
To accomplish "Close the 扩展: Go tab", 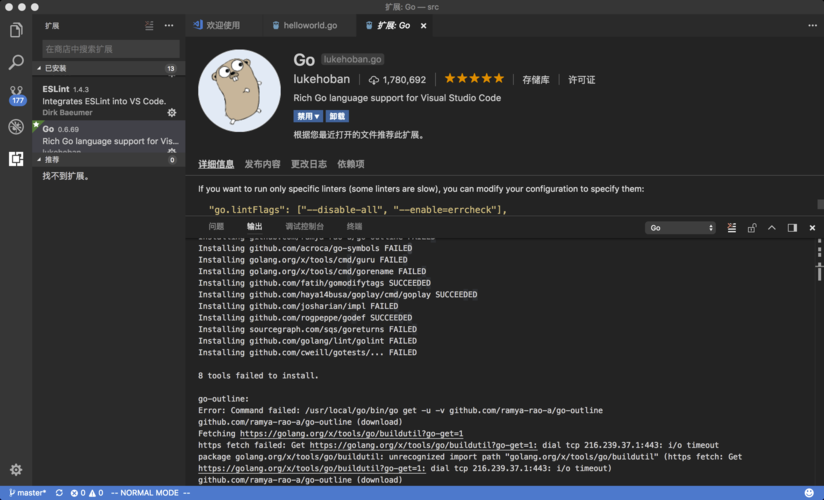I will point(424,26).
